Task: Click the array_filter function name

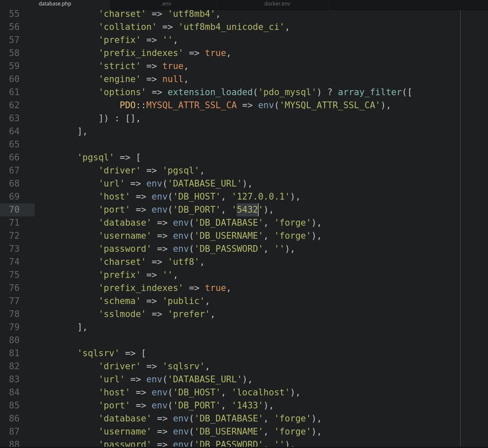Action: click(370, 92)
